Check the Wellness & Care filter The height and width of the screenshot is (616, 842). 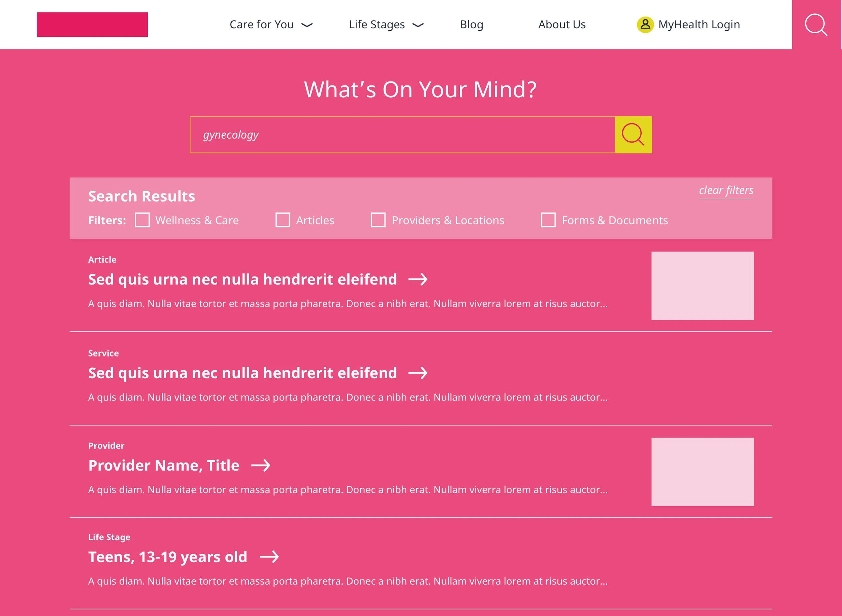tap(142, 220)
